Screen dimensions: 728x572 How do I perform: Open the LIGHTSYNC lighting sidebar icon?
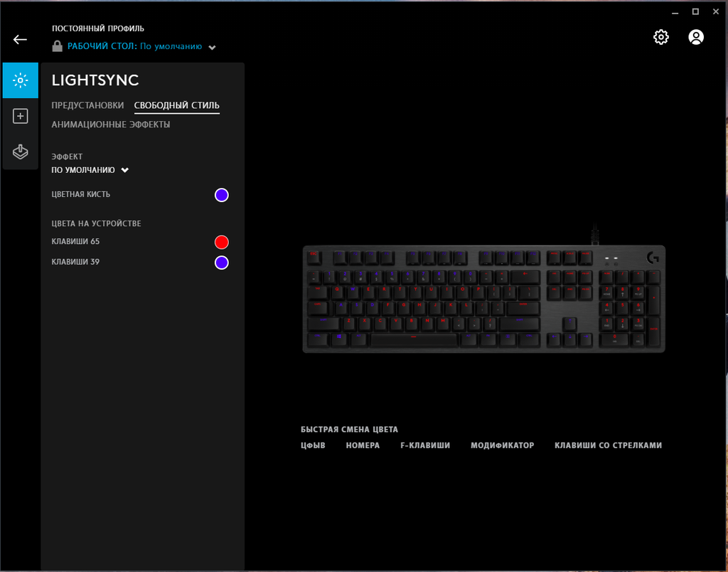[21, 80]
